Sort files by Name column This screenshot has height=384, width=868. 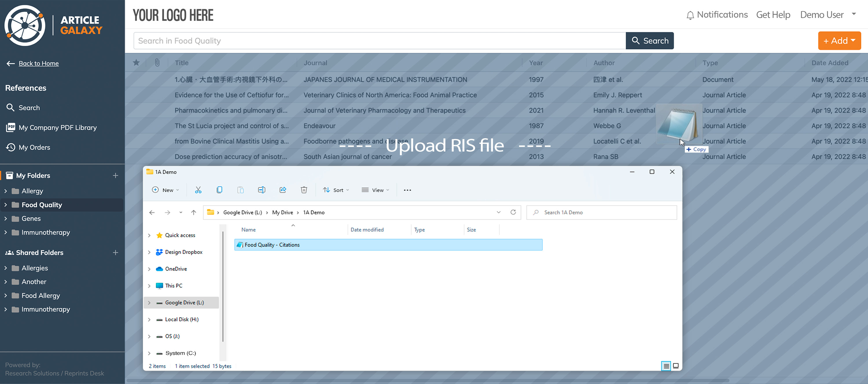[248, 230]
